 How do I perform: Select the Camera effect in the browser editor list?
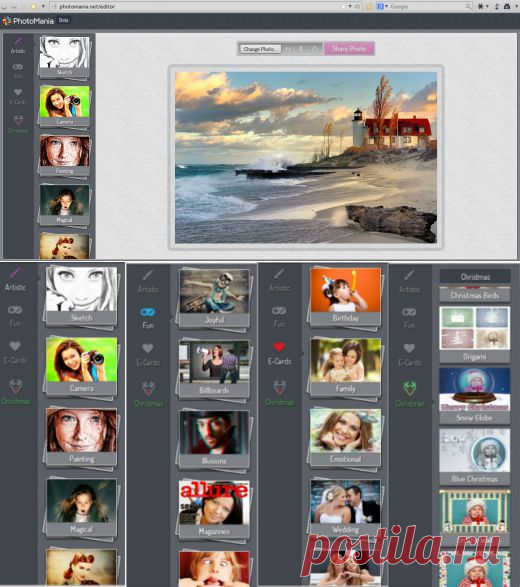[64, 106]
